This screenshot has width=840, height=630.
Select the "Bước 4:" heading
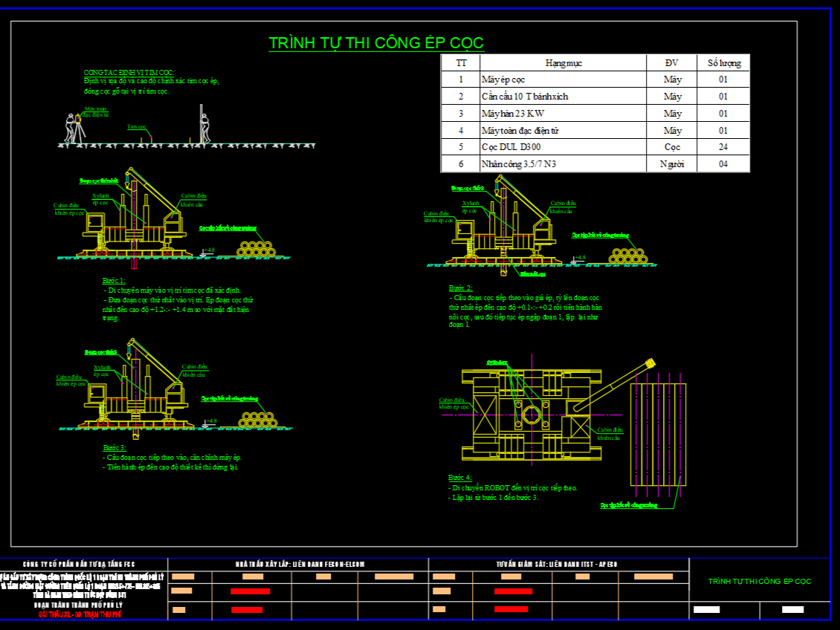pos(459,478)
